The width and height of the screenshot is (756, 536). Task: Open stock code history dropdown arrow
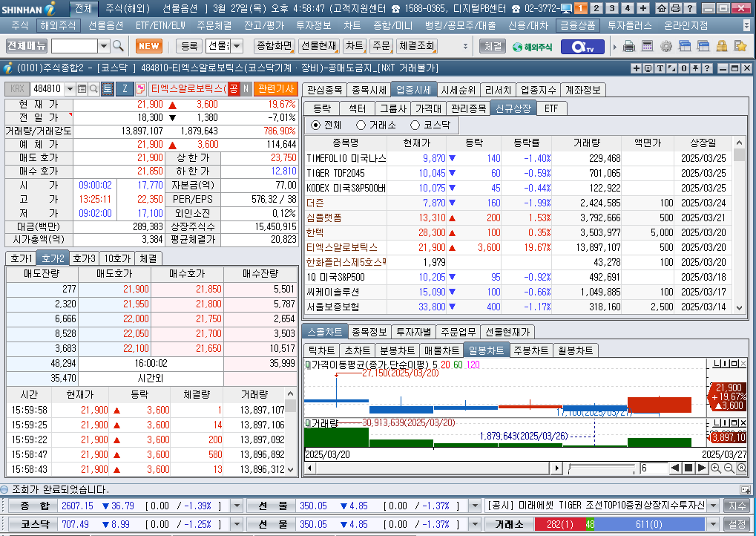tap(70, 89)
